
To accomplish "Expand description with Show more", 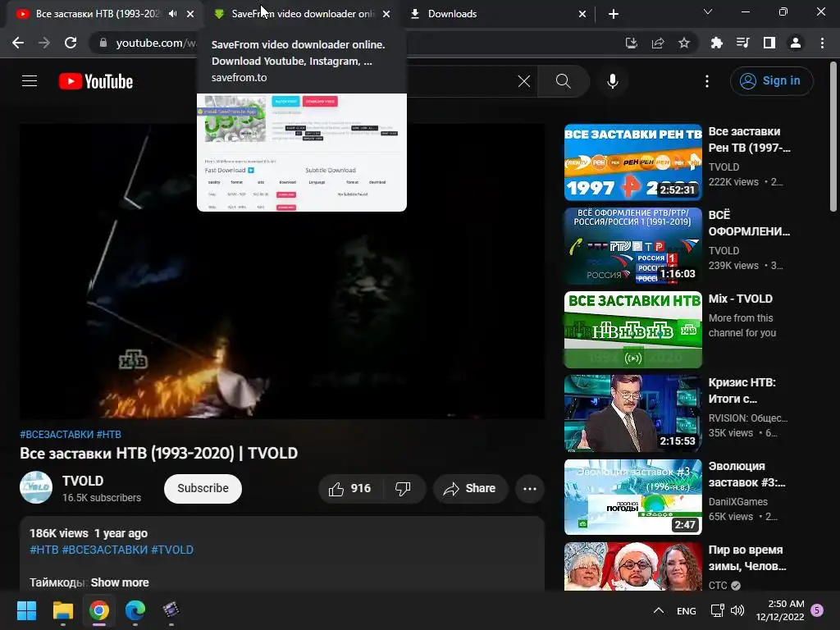I will [120, 582].
